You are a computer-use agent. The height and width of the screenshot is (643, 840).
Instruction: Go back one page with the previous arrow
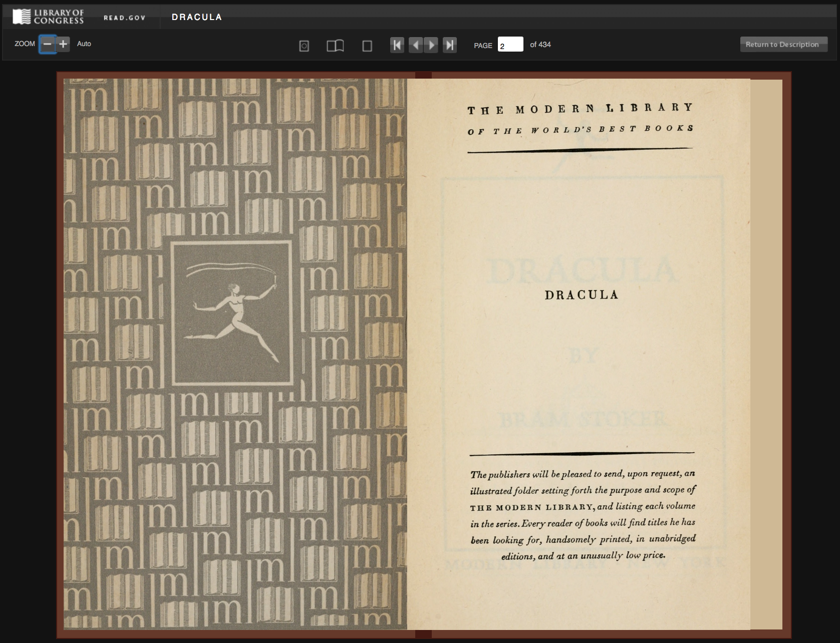click(415, 45)
